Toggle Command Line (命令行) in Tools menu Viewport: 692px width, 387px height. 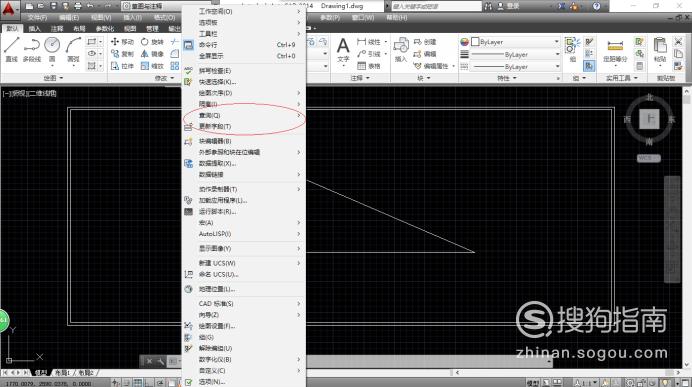tap(244, 45)
